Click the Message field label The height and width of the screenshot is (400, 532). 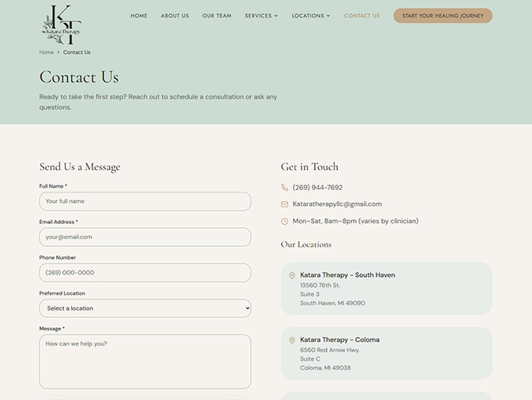[51, 328]
